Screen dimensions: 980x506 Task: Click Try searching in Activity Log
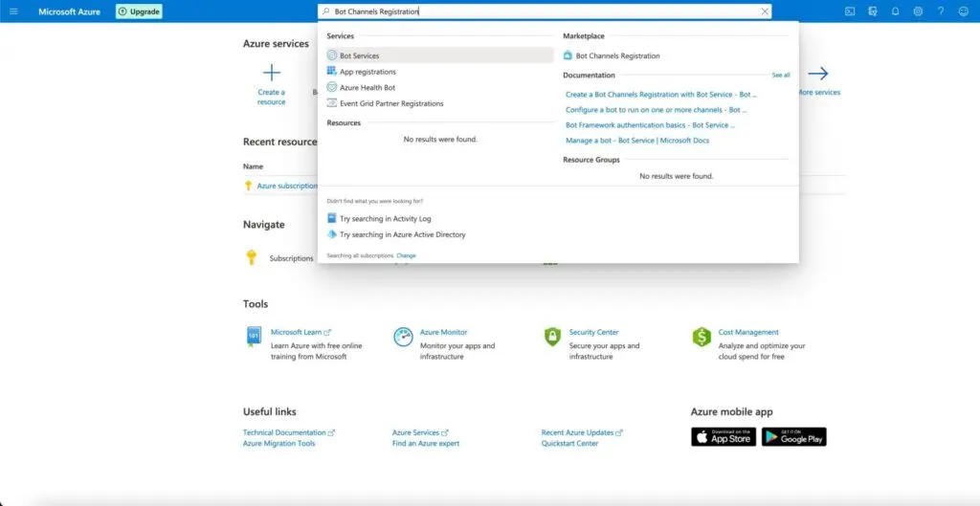pyautogui.click(x=385, y=219)
